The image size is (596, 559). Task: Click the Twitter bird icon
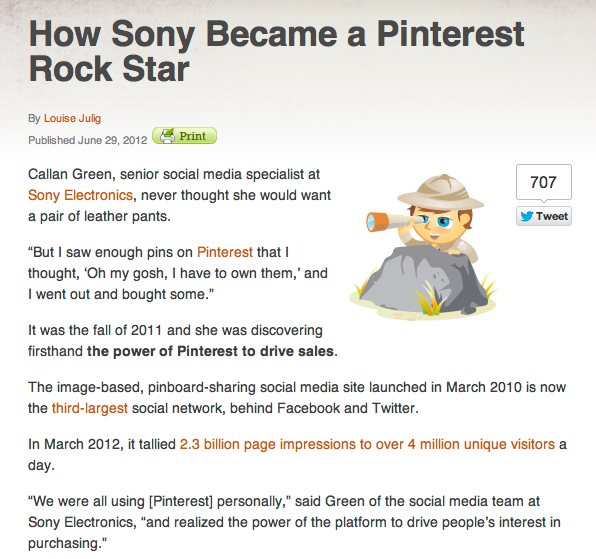[x=526, y=216]
